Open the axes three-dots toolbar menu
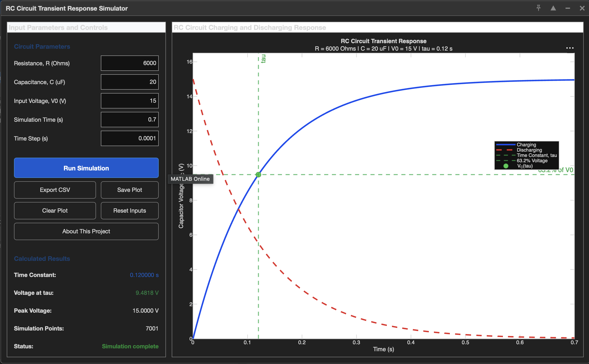Screen dimensions: 589x364 (x=570, y=48)
